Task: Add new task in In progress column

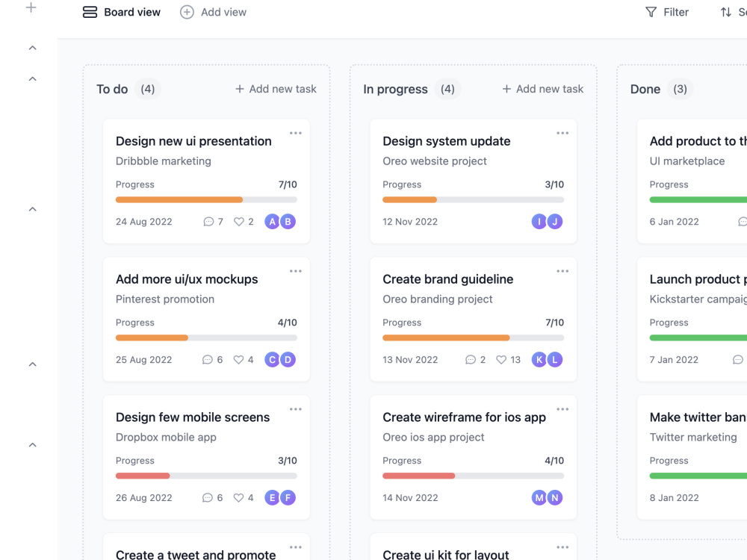Action: tap(542, 89)
